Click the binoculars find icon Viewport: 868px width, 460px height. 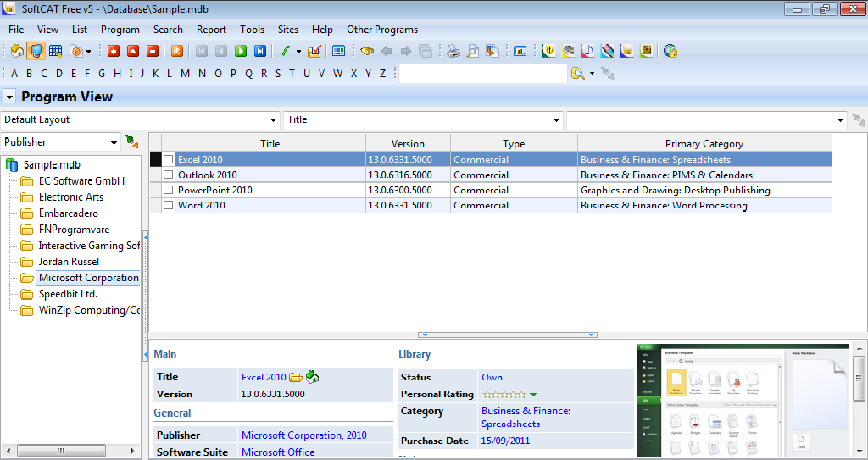366,51
